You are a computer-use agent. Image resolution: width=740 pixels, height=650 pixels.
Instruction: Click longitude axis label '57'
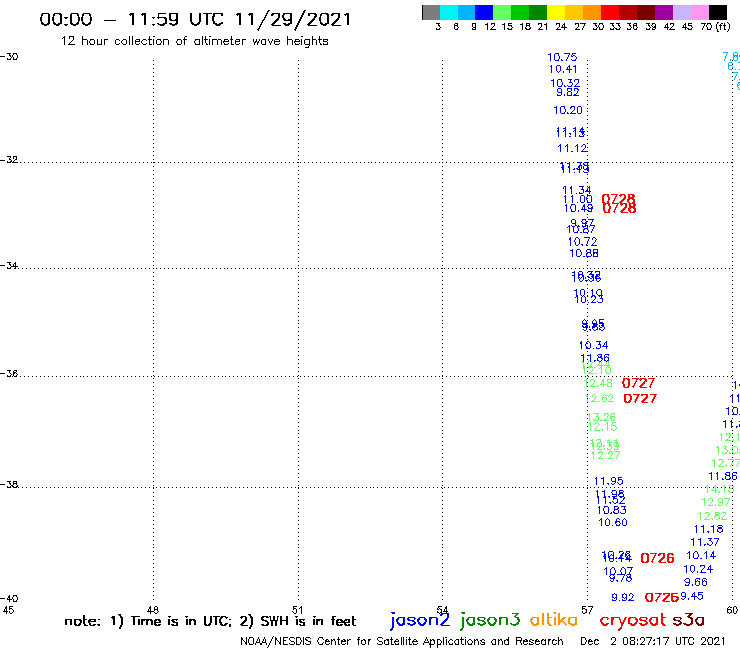pyautogui.click(x=587, y=610)
